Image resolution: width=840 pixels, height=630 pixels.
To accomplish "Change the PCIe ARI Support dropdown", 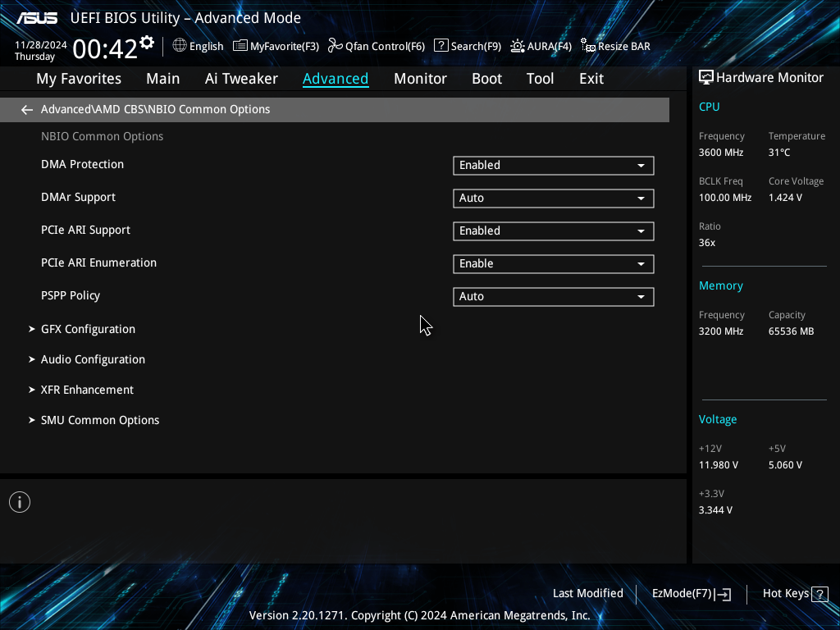I will pos(553,231).
